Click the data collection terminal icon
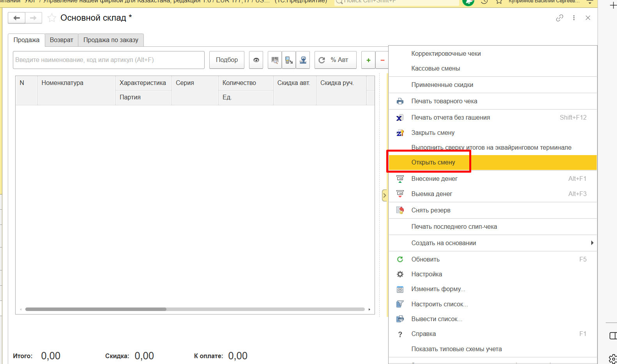This screenshot has height=364, width=617. tap(289, 60)
